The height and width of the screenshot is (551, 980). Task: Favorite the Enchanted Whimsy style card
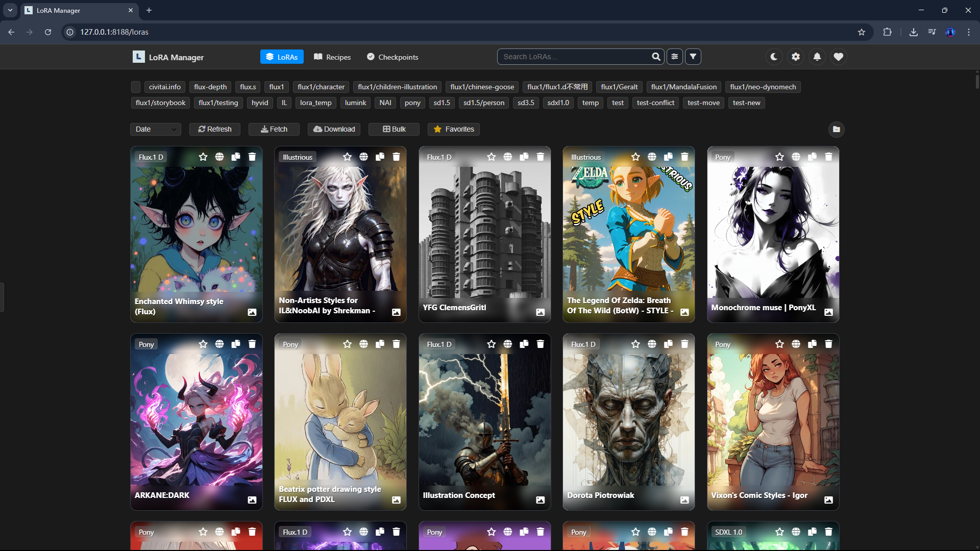(203, 157)
